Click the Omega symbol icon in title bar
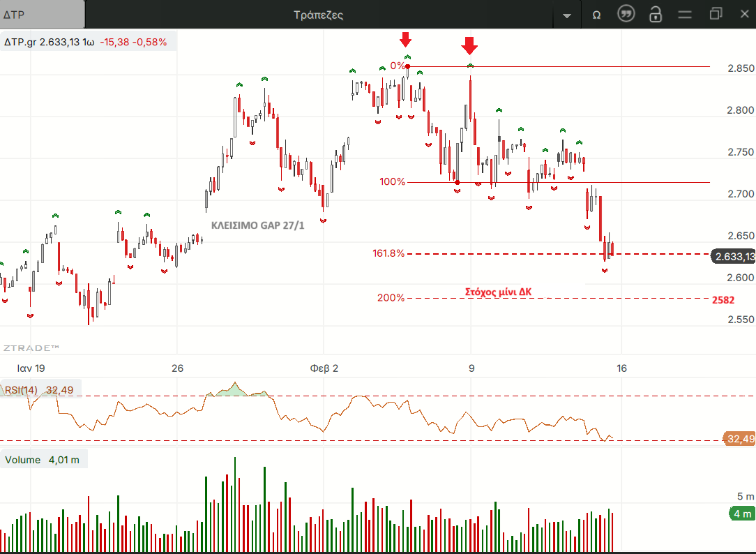The image size is (756, 554). pos(596,15)
